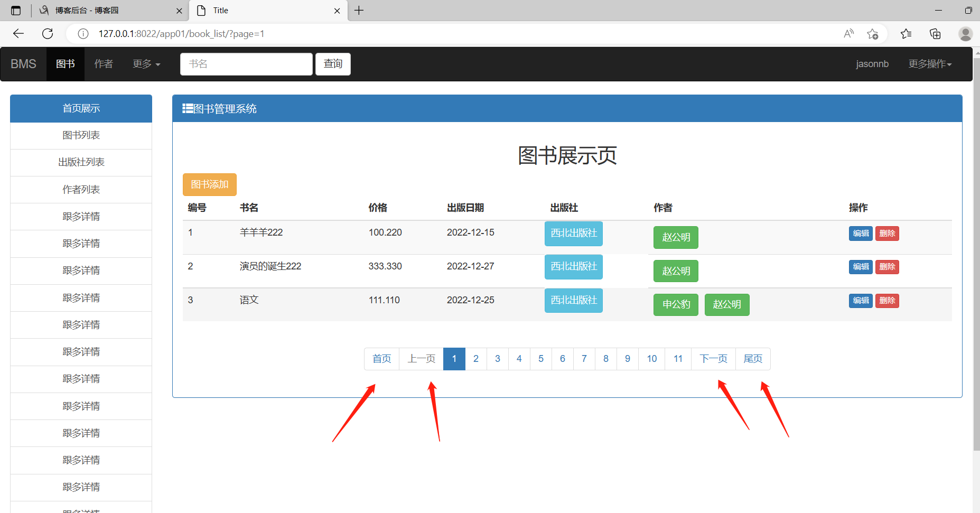Open the tab actions menu icon
The image size is (980, 513).
[x=16, y=11]
